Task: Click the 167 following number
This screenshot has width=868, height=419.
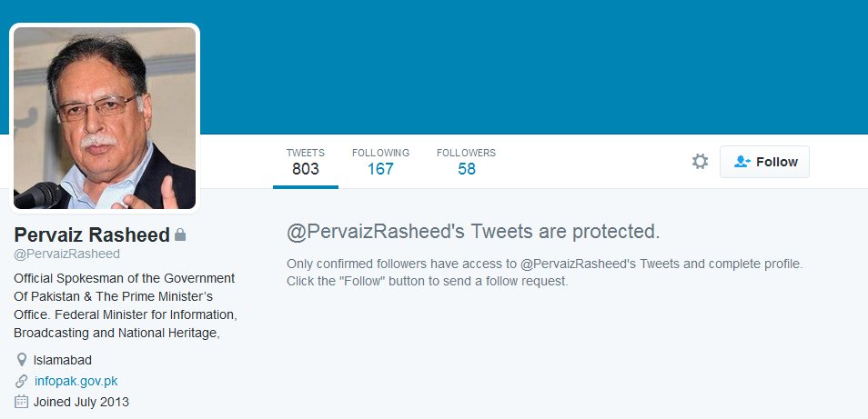Action: [x=381, y=169]
